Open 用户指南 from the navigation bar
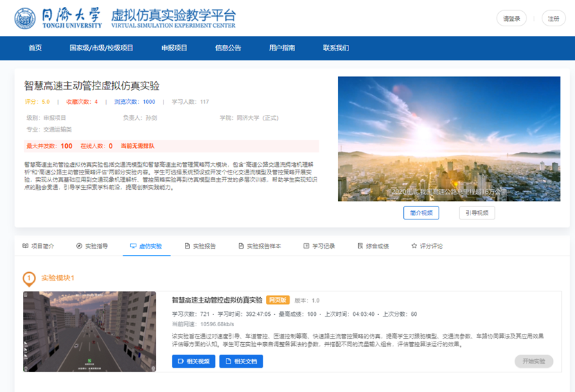 282,48
